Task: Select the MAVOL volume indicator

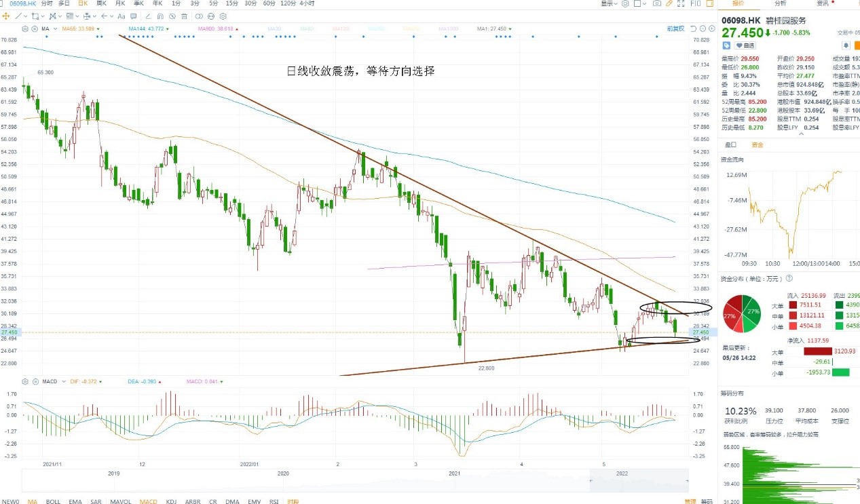Action: coord(121,501)
